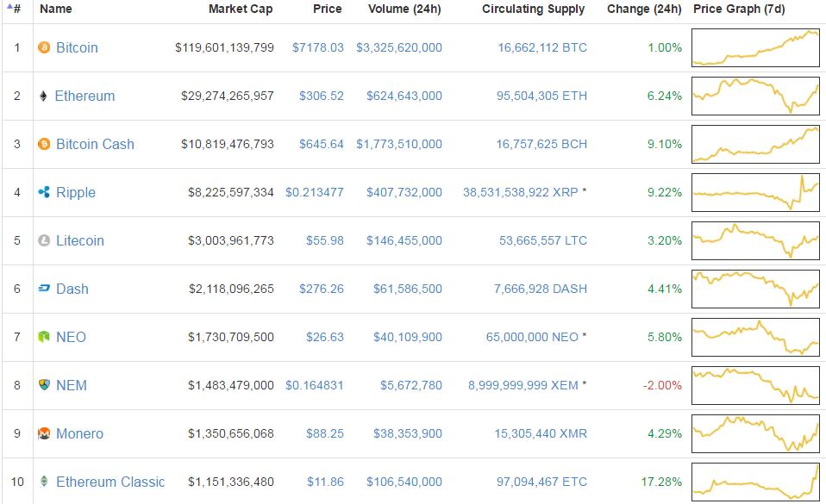This screenshot has height=504, width=826.
Task: Open the Bitcoin Cash name link
Action: pyautogui.click(x=95, y=145)
